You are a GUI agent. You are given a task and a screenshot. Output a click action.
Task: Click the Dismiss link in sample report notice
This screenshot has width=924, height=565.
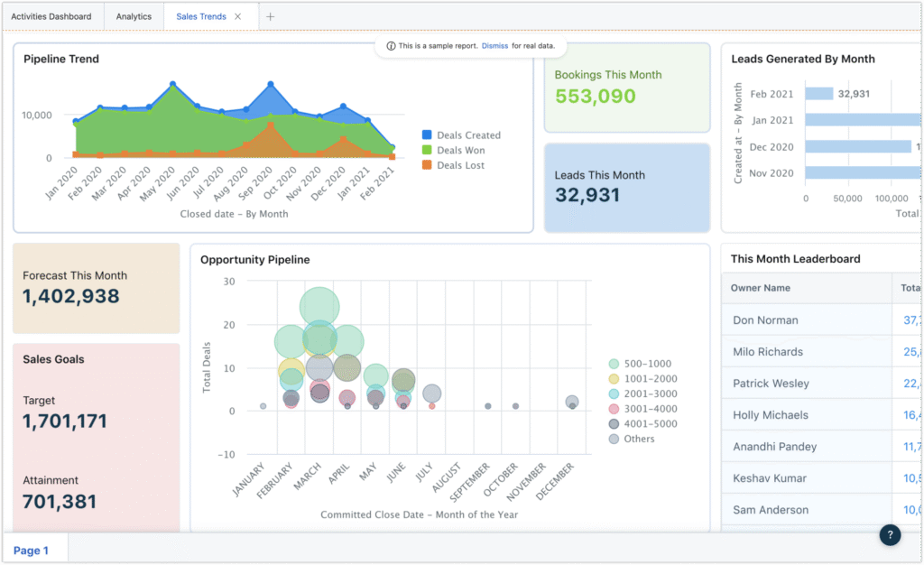(494, 46)
